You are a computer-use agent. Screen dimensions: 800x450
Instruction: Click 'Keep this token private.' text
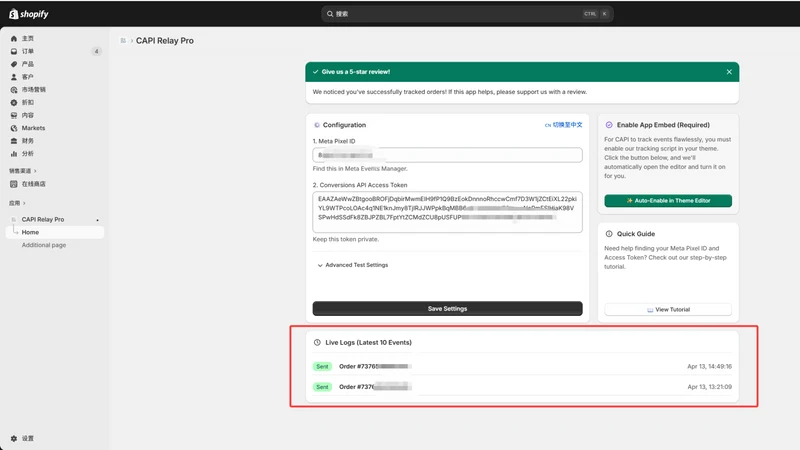[345, 239]
